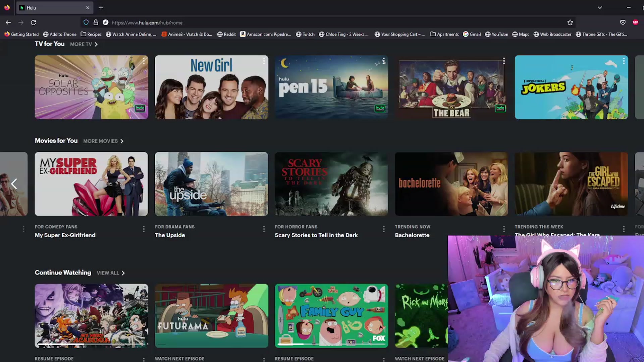Viewport: 644px width, 362px height.
Task: Open the Gmail bookmark
Action: coord(472,34)
